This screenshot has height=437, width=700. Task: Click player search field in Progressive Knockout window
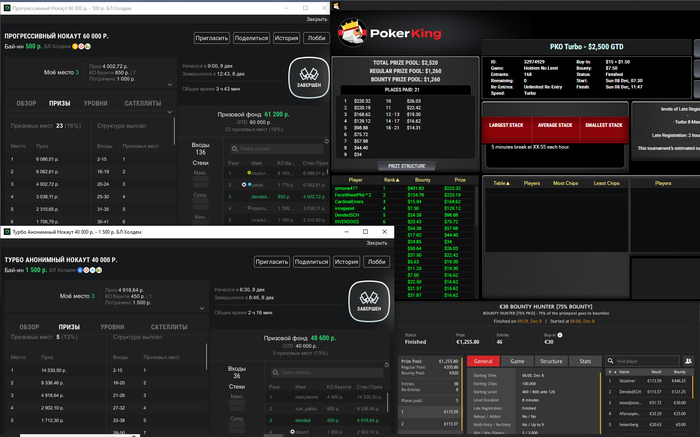pyautogui.click(x=276, y=149)
